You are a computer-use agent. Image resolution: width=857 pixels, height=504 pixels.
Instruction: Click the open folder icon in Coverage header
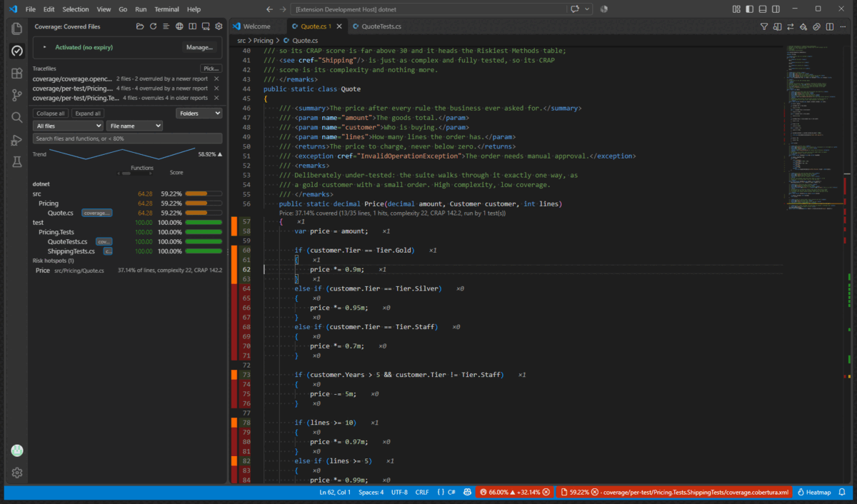coord(141,26)
